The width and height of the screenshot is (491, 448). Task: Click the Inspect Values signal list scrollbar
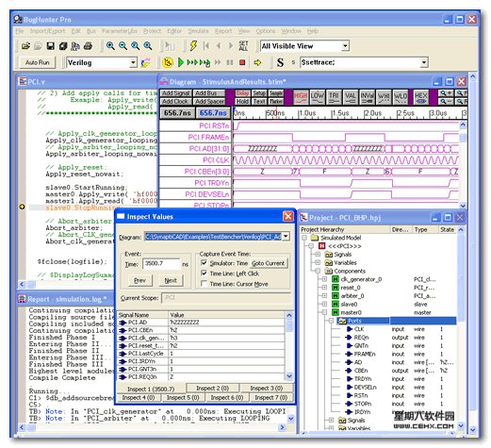(x=289, y=345)
